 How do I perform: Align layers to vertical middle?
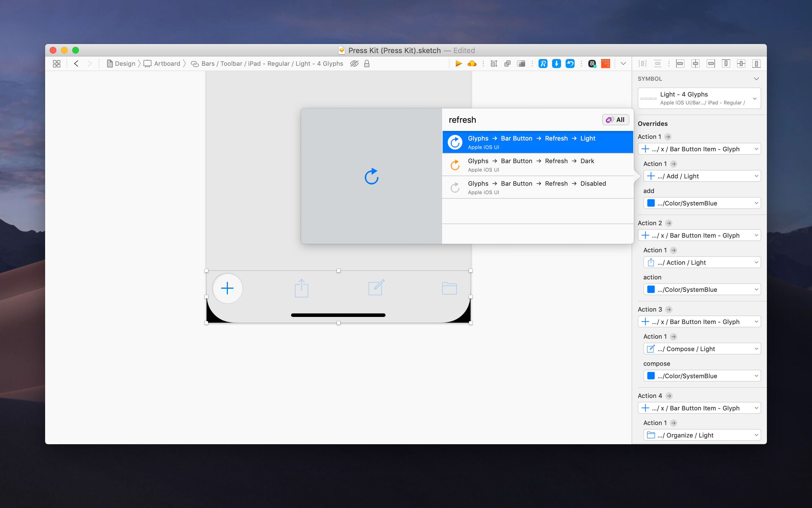tap(741, 63)
